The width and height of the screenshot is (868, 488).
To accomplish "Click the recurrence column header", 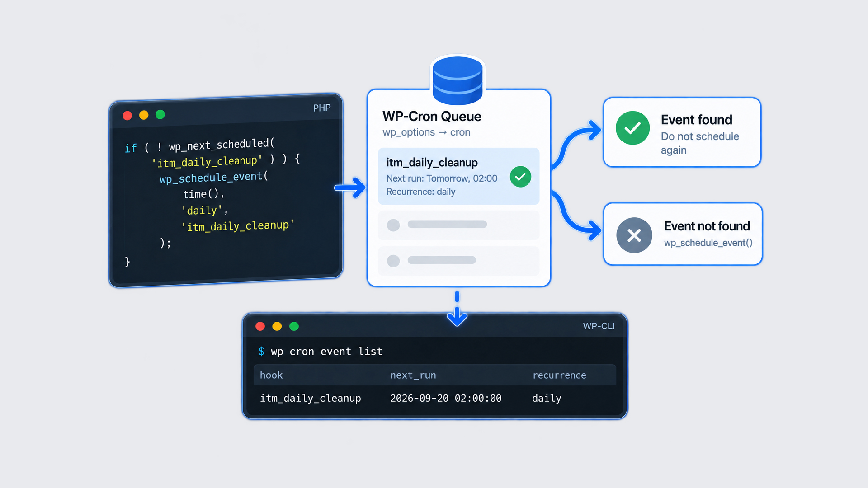I will click(559, 375).
